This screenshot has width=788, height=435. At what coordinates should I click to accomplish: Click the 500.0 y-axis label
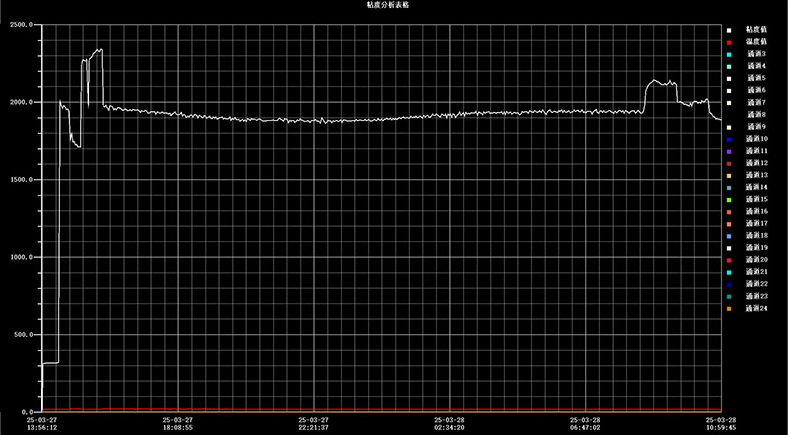point(24,335)
